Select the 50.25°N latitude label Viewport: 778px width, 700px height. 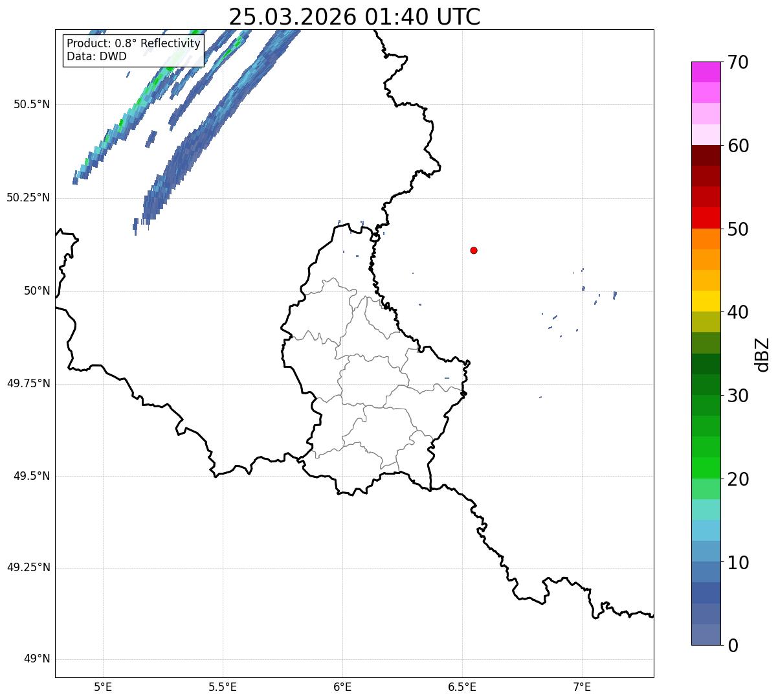tap(28, 198)
